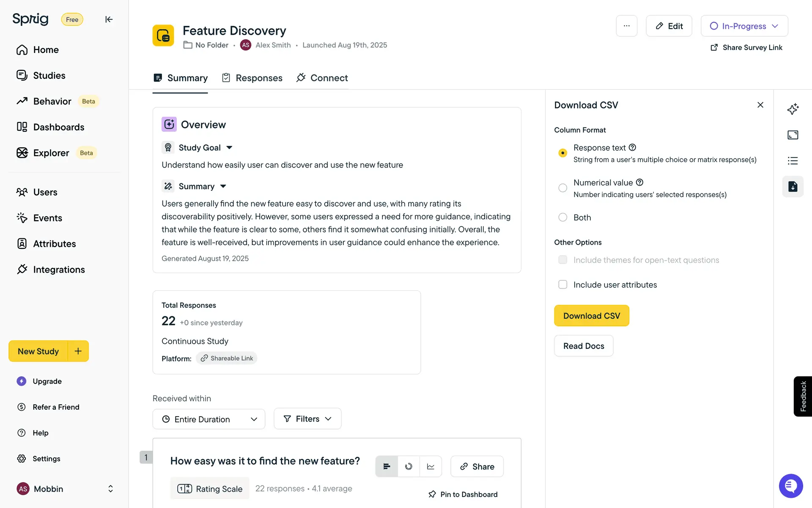Select the Both column format option
Viewport: 812px width, 508px height.
(562, 218)
